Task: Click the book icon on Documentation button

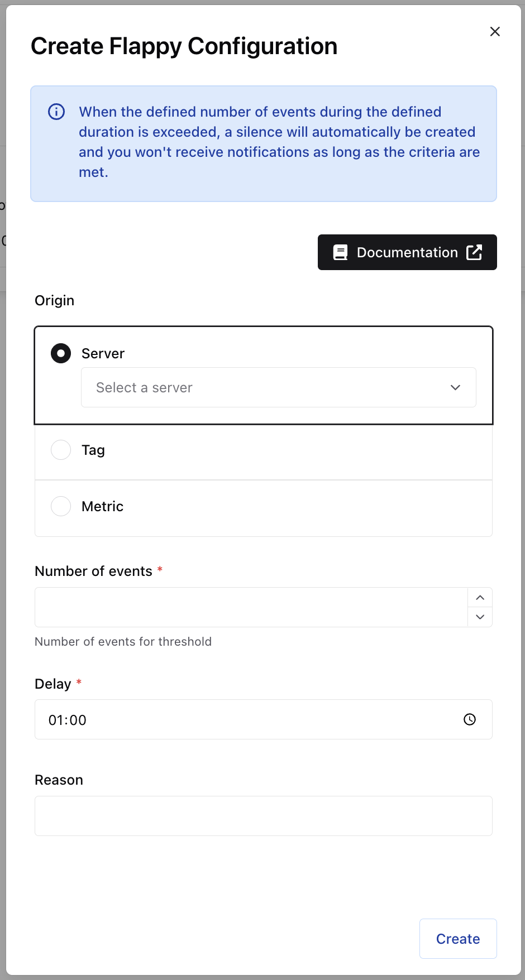Action: pyautogui.click(x=340, y=252)
